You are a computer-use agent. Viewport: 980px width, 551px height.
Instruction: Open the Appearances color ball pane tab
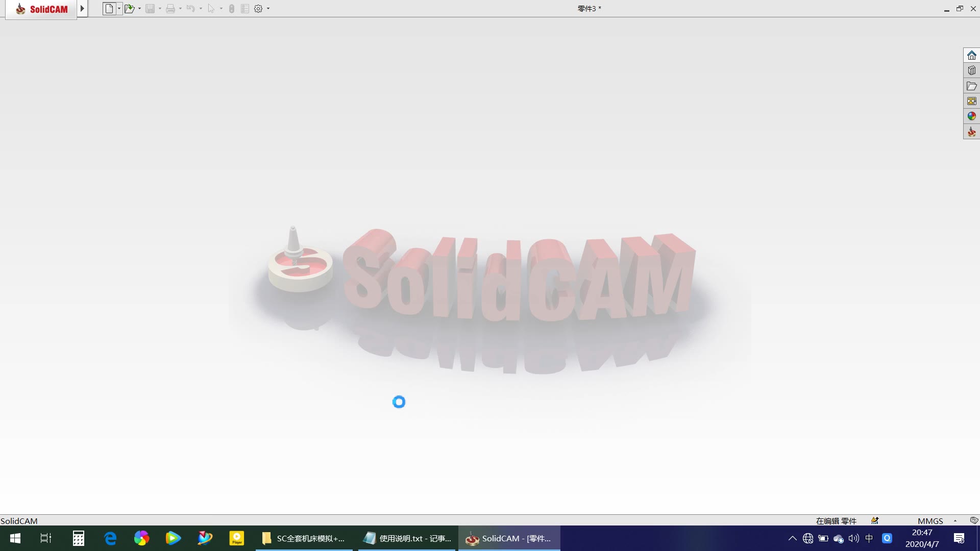point(971,116)
